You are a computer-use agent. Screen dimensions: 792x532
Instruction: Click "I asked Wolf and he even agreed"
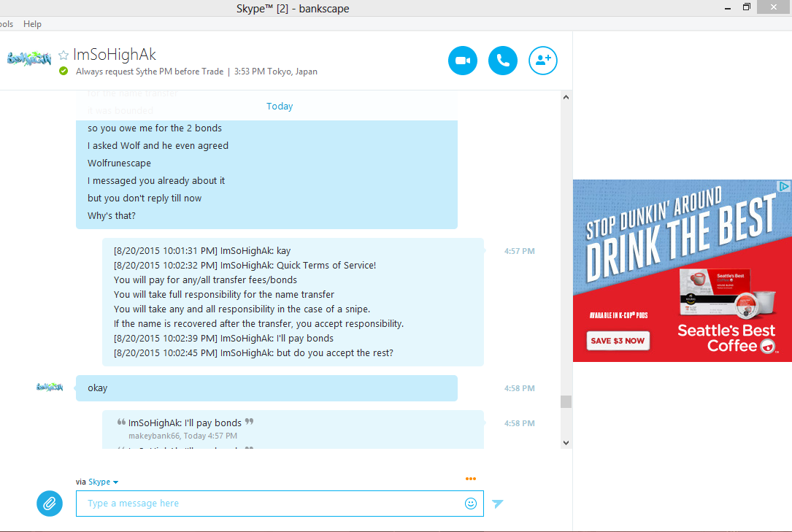coord(158,146)
